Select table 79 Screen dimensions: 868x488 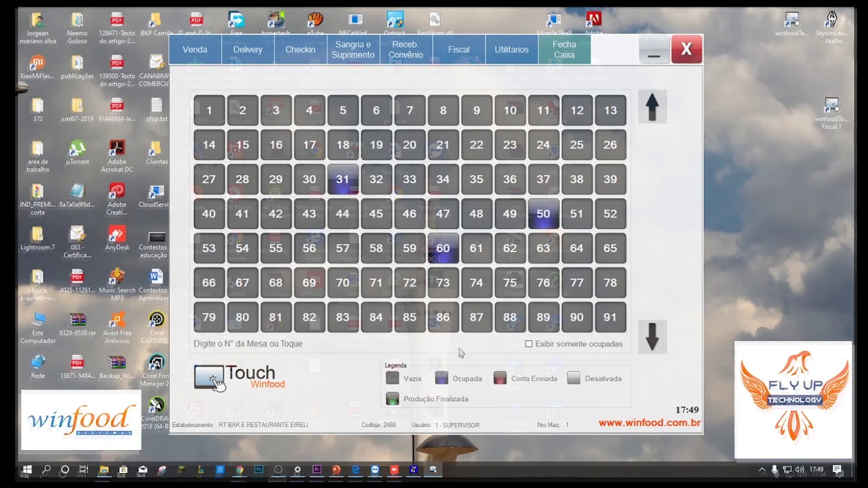point(209,317)
